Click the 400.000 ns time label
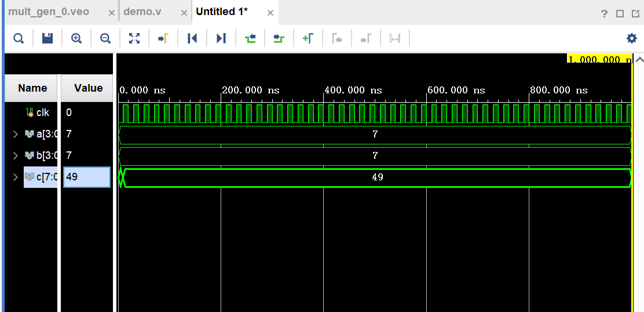 click(353, 90)
